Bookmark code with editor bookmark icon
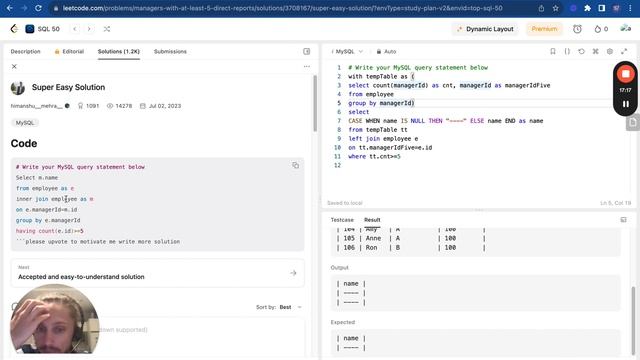 point(553,51)
